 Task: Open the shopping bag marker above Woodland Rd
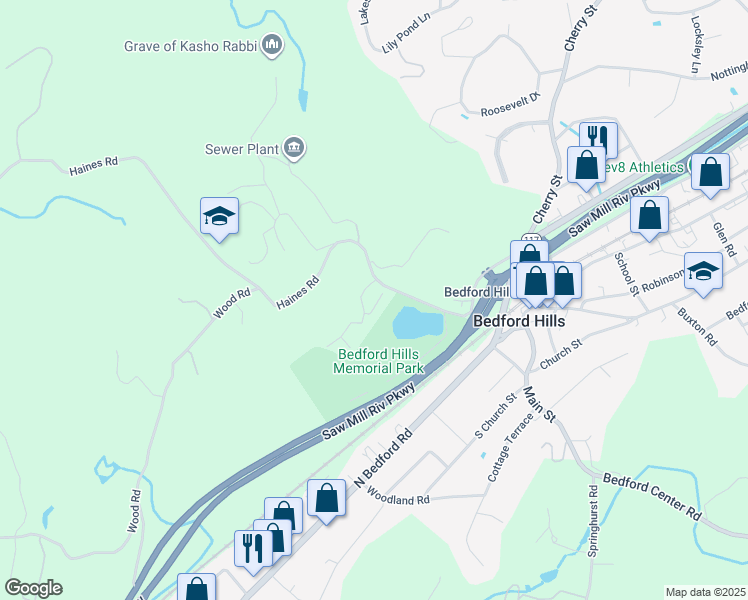pos(326,501)
